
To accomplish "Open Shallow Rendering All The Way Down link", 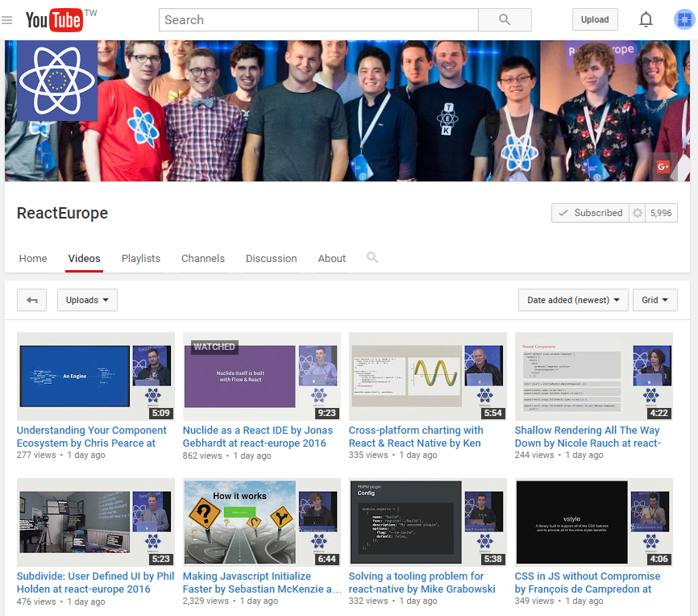I will [588, 436].
